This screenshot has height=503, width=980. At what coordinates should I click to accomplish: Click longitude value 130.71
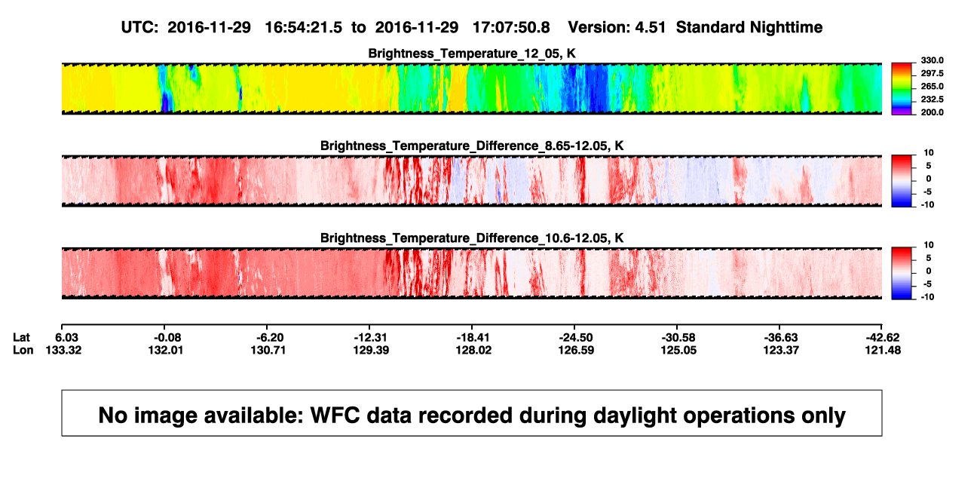click(267, 350)
